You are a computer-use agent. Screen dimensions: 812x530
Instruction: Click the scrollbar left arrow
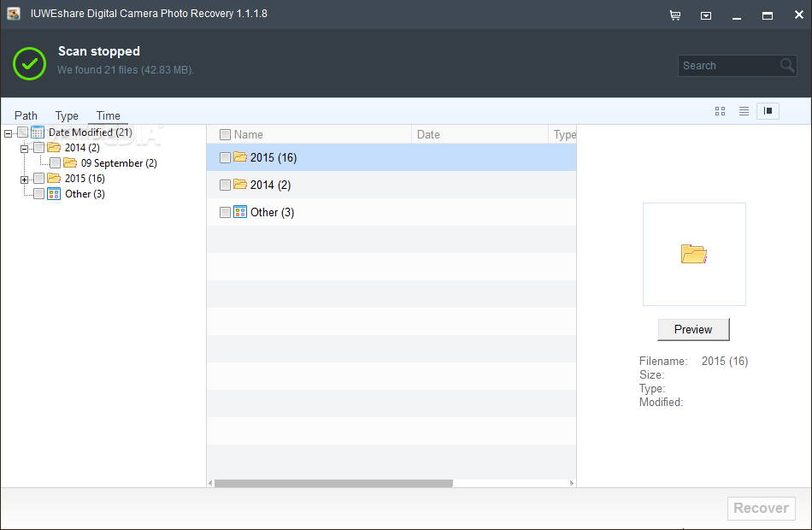pyautogui.click(x=210, y=483)
